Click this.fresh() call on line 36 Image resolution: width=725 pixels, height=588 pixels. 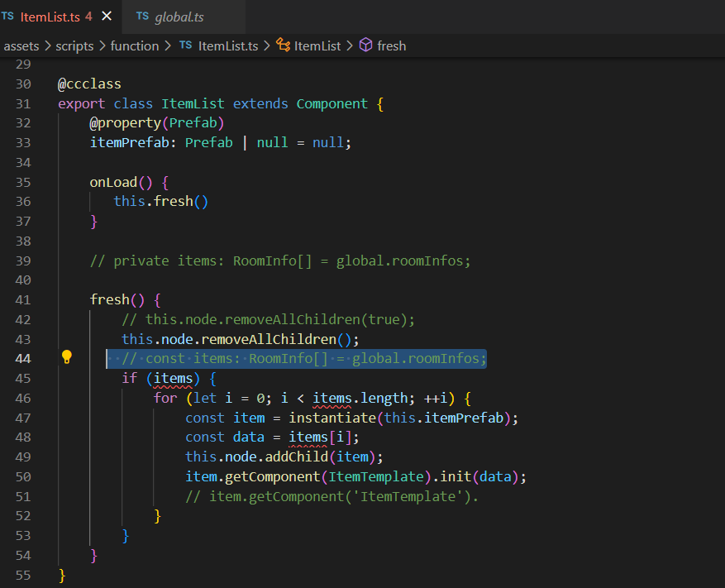tap(161, 201)
